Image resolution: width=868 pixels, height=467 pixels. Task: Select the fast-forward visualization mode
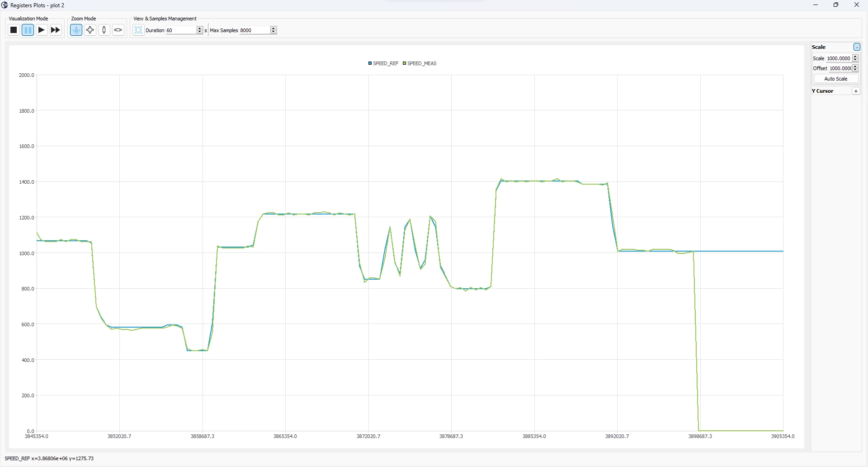click(x=56, y=30)
